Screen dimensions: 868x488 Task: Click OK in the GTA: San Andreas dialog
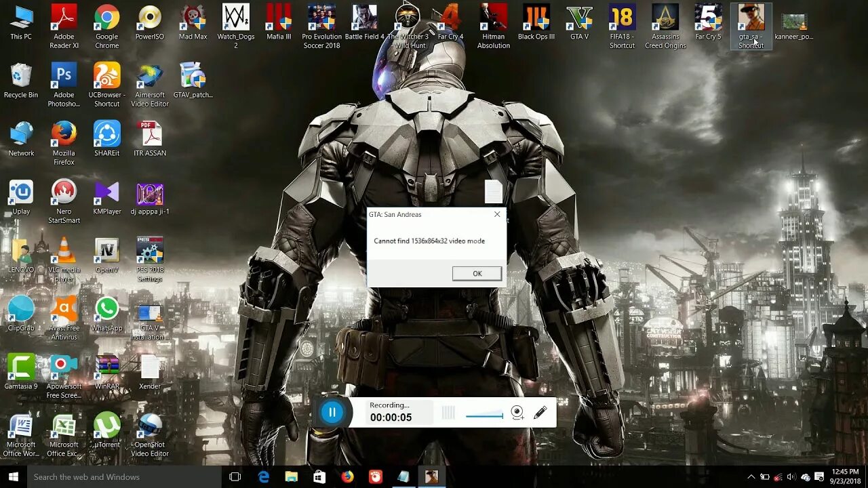477,273
